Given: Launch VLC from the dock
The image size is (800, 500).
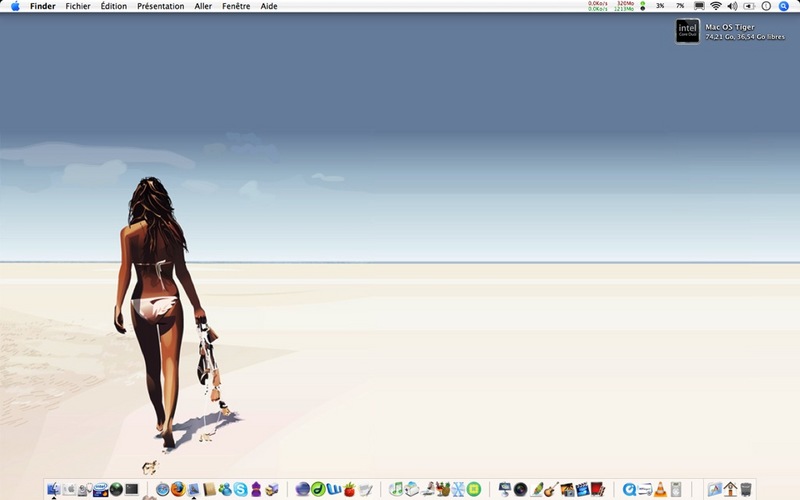Looking at the screenshot, I should click(x=660, y=489).
